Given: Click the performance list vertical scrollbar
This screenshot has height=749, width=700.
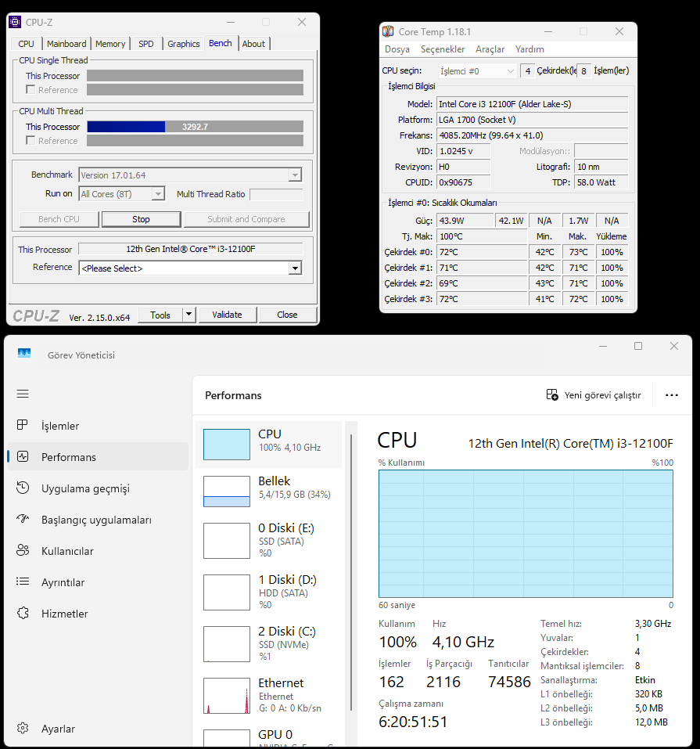Looking at the screenshot, I should pos(351,572).
